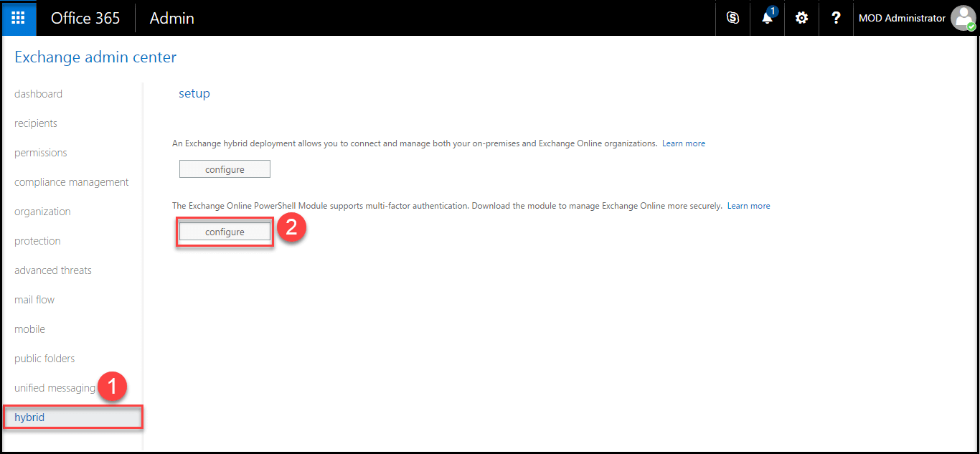Open the mail flow section
The height and width of the screenshot is (454, 980).
tap(34, 299)
